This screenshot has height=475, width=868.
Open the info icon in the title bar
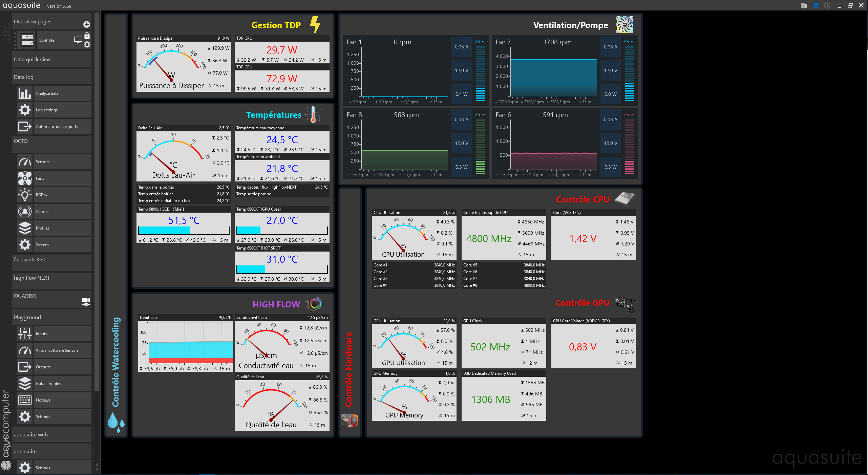pyautogui.click(x=827, y=5)
